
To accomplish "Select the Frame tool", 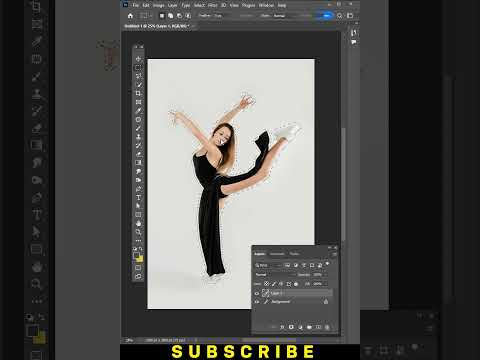I will [x=138, y=102].
